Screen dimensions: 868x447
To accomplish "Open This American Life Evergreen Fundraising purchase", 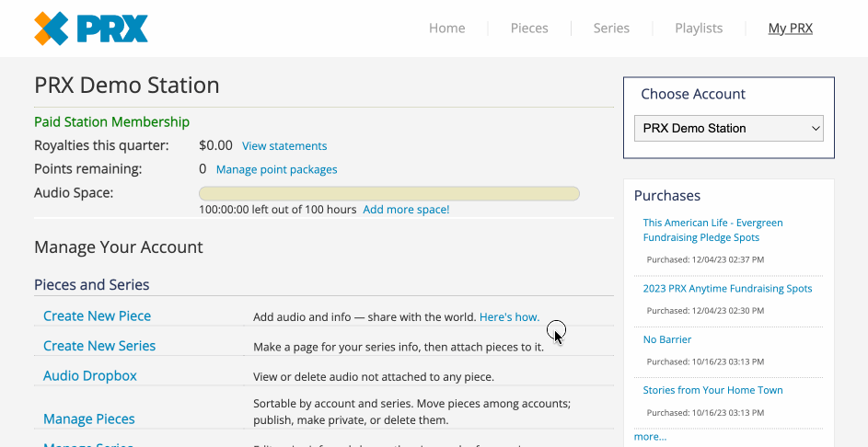I will click(712, 230).
